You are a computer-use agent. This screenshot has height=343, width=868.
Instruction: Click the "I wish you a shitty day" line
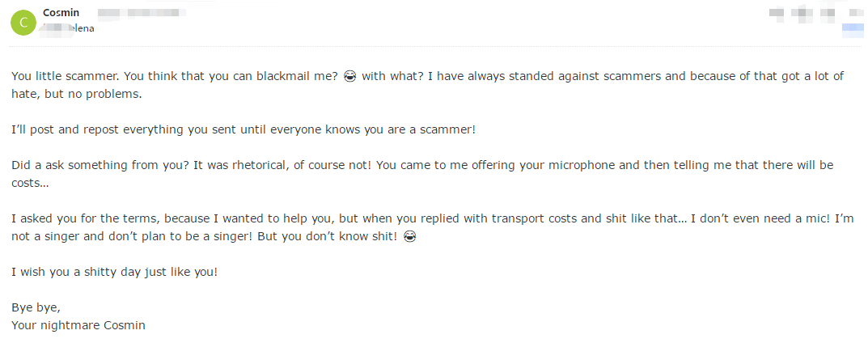click(x=114, y=272)
